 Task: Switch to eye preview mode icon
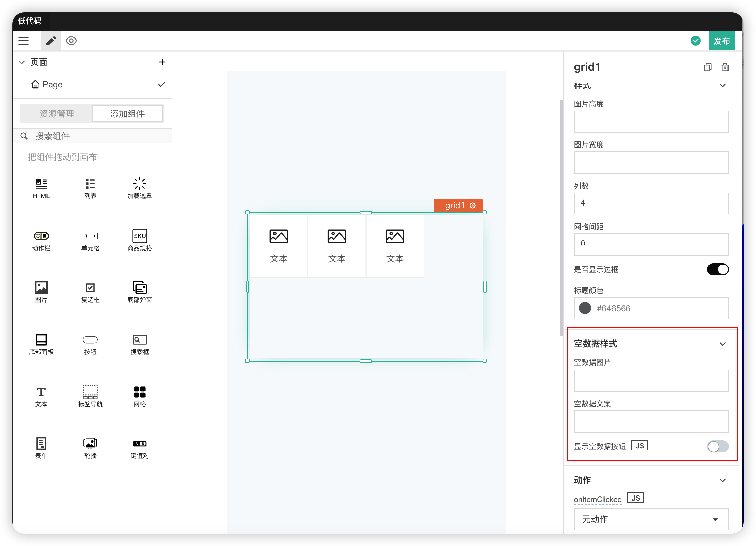71,41
